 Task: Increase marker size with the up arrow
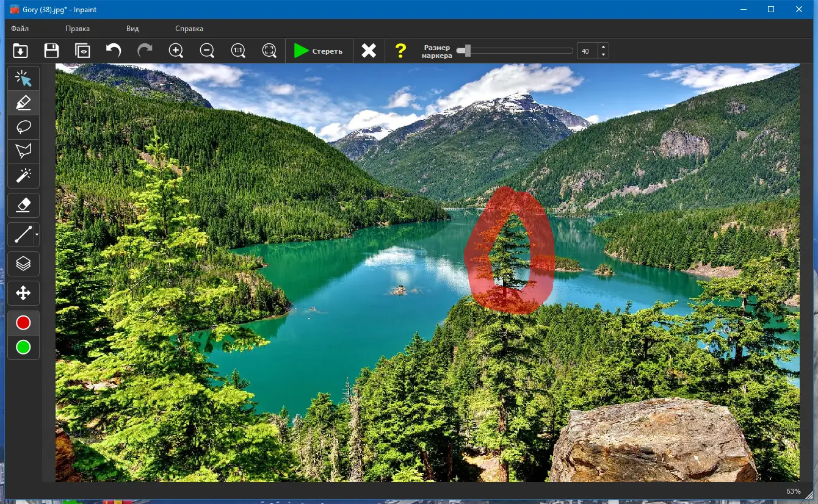pyautogui.click(x=604, y=47)
